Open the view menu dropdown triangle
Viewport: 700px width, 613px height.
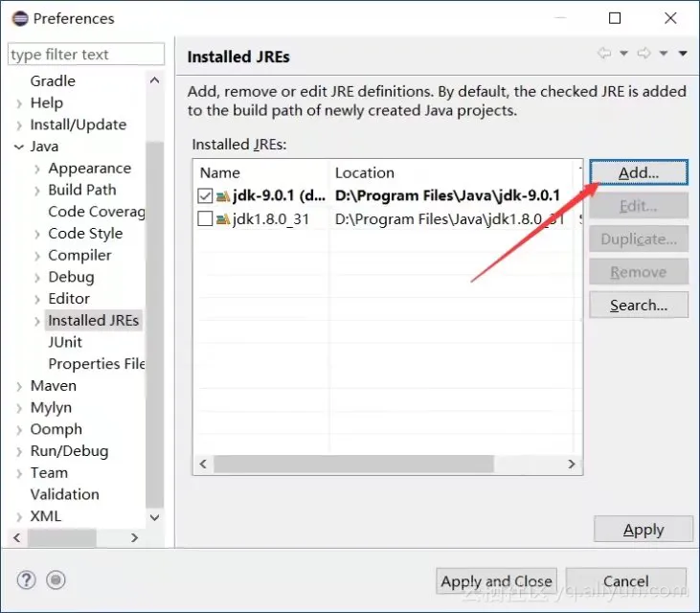pyautogui.click(x=683, y=53)
